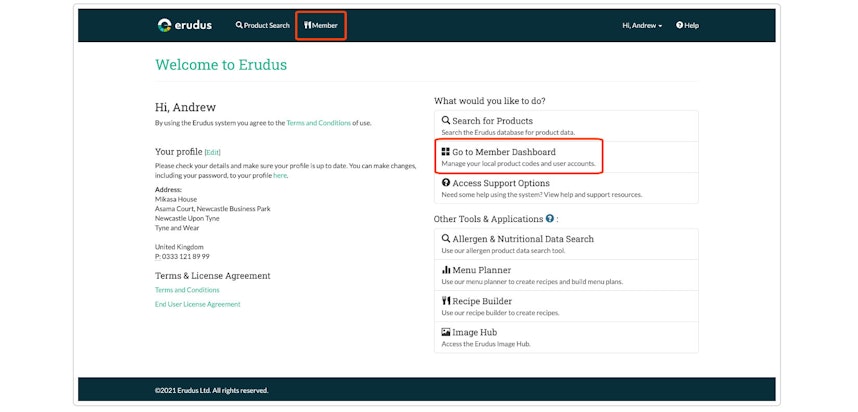Screen dimensions: 858x412
Task: Click the Access Support question icon
Action: 446,183
